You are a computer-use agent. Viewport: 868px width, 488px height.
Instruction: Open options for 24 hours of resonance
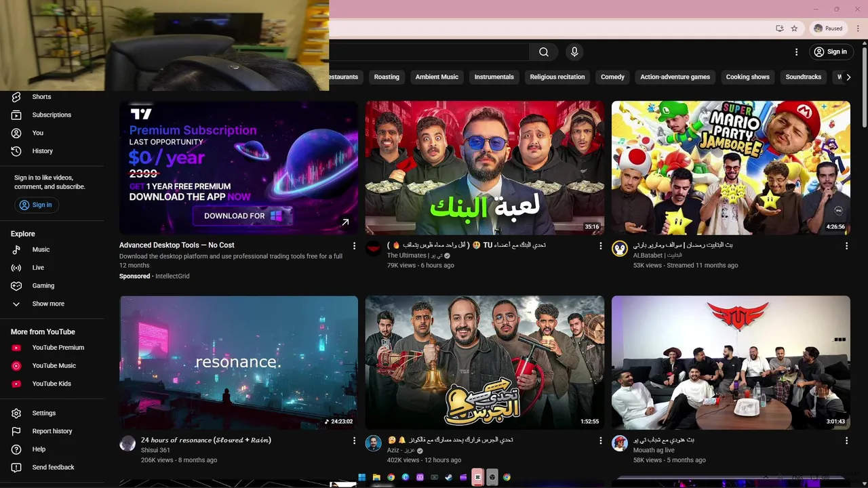click(354, 441)
